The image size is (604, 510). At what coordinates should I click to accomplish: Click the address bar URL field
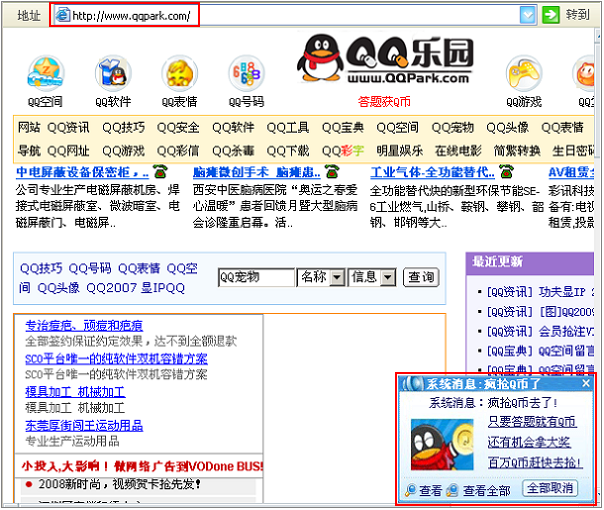tap(293, 15)
